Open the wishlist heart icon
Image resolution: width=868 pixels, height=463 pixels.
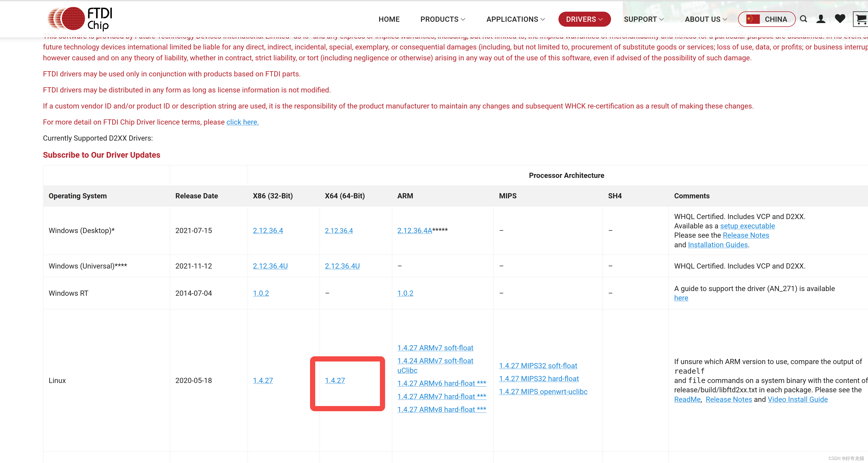pos(840,19)
